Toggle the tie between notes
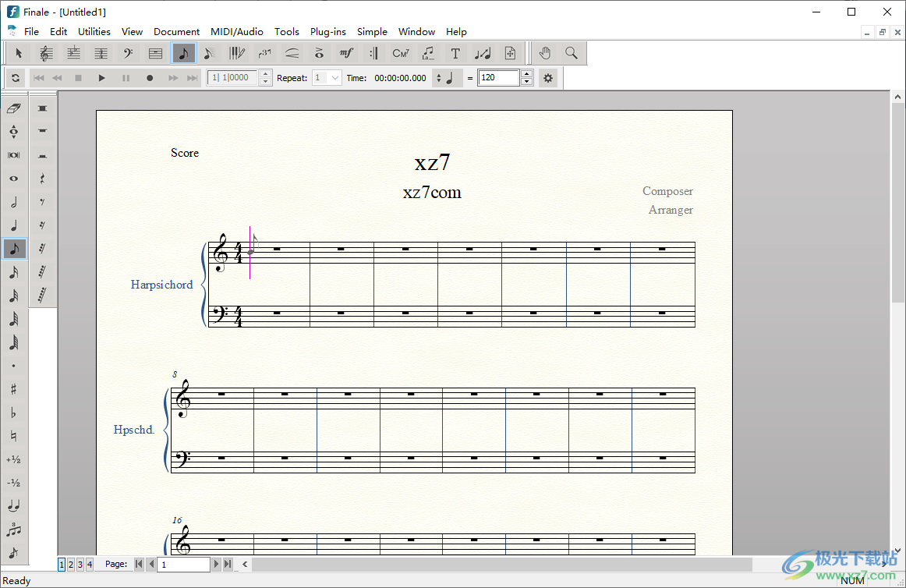 [13, 506]
